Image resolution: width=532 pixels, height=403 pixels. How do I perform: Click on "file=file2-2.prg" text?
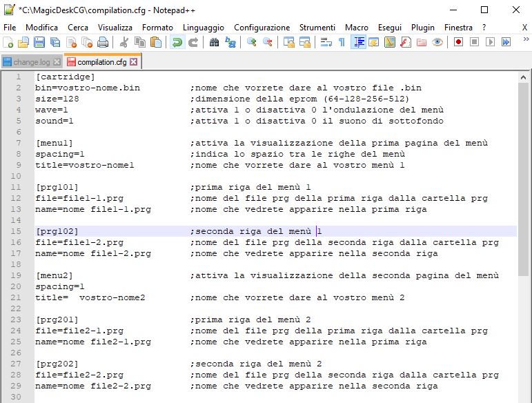[79, 375]
